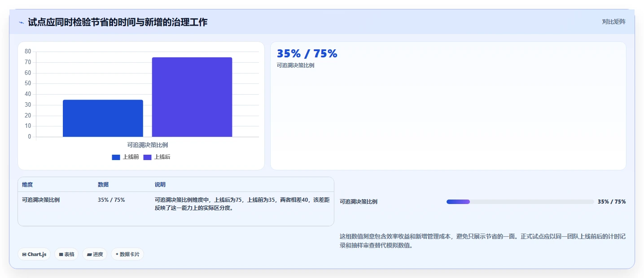Click the 可追溯决策比例 cell in table row
The height and width of the screenshot is (278, 644).
tap(41, 200)
